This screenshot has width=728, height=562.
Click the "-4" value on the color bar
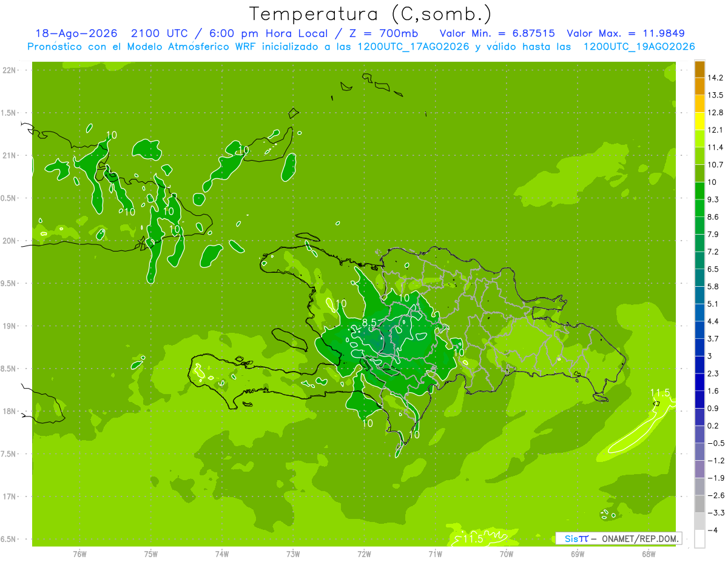pos(712,529)
